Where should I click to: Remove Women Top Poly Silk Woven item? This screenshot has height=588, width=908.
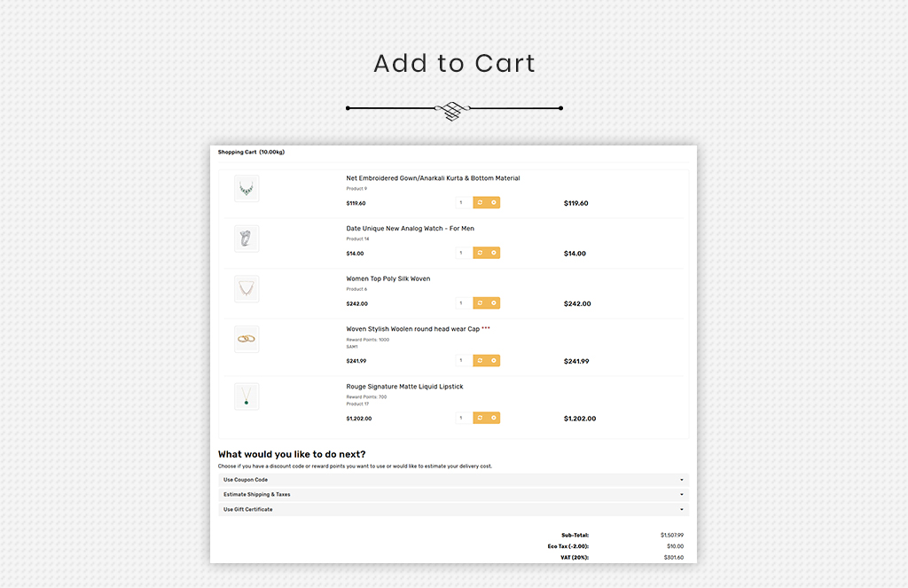click(494, 303)
